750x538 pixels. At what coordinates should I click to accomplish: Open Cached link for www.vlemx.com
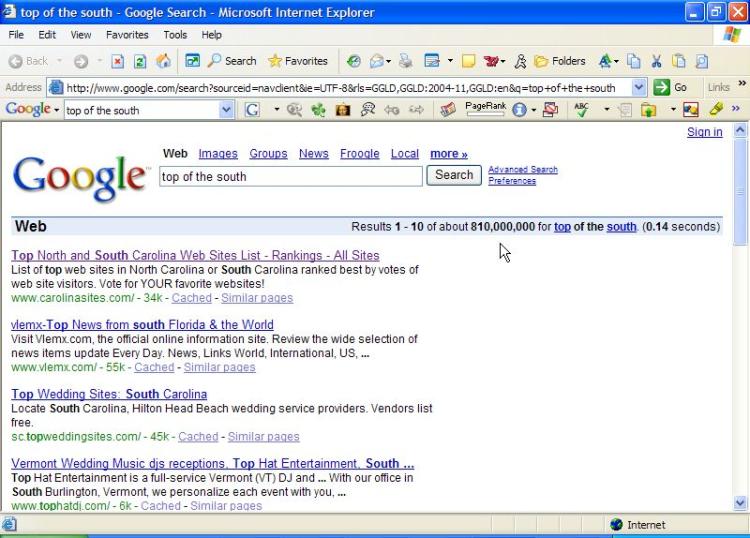[154, 367]
